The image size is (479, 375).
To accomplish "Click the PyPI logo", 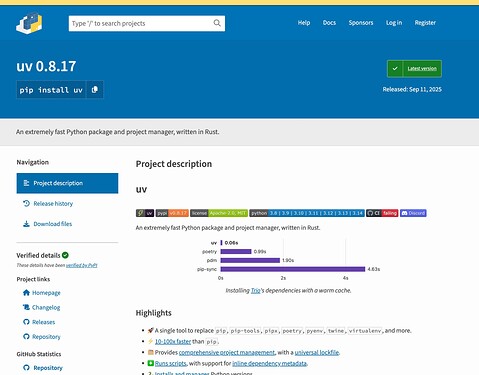I will [29, 23].
